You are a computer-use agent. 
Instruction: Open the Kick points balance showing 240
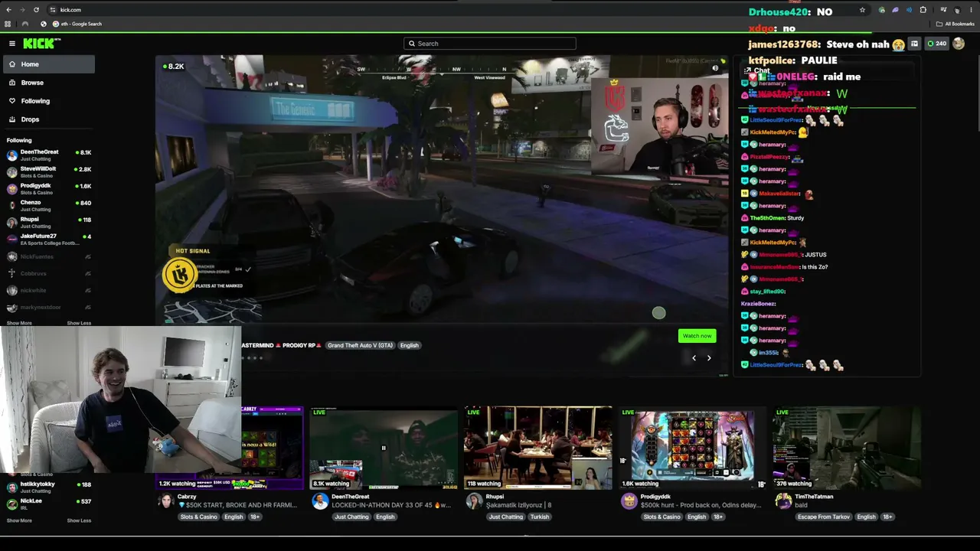coord(936,44)
